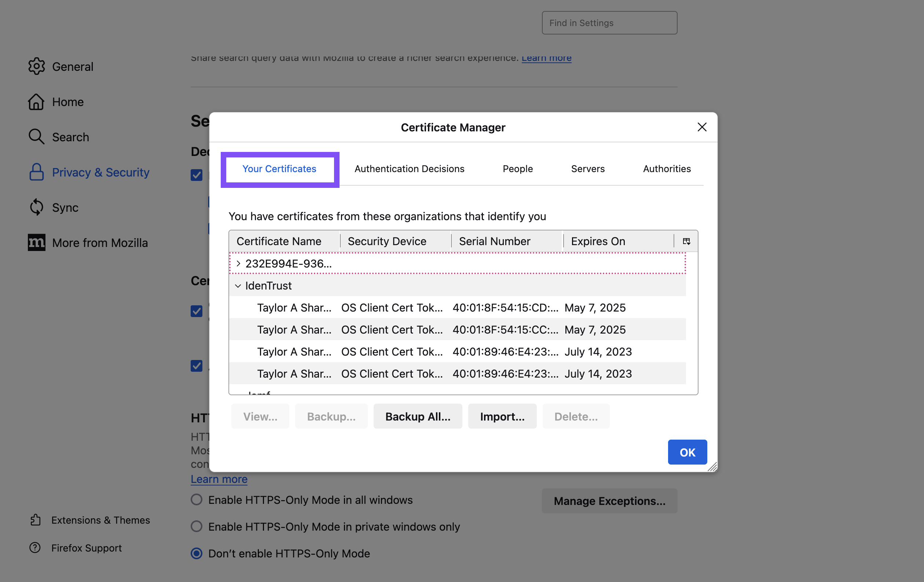Switch to the Authentication Decisions tab
The height and width of the screenshot is (582, 924).
tap(409, 168)
